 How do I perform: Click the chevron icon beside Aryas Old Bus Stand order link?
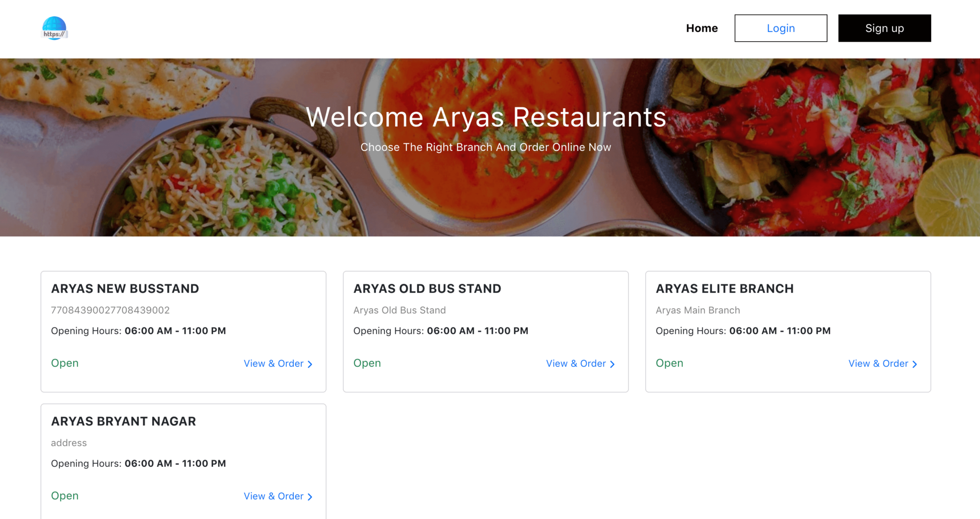(x=613, y=364)
